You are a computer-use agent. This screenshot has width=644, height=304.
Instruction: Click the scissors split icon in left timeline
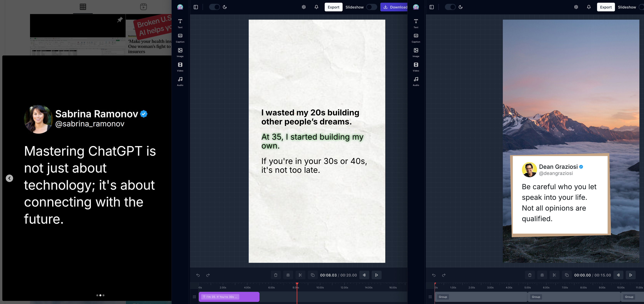pyautogui.click(x=300, y=275)
